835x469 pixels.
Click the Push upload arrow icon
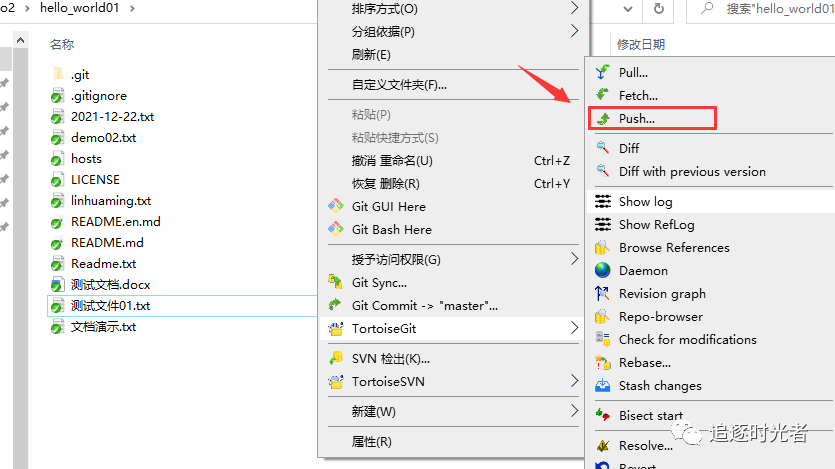click(x=603, y=118)
